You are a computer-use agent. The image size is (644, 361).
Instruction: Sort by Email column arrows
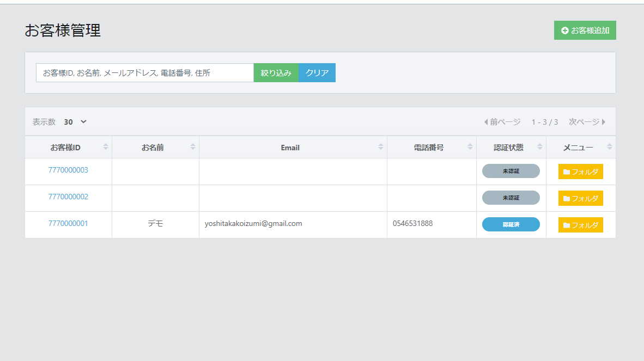click(381, 147)
